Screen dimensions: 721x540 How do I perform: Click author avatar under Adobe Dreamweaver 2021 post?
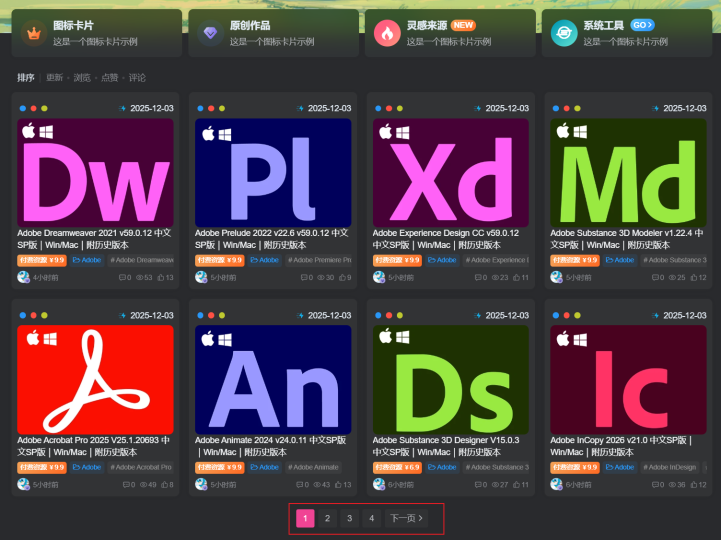(24, 277)
